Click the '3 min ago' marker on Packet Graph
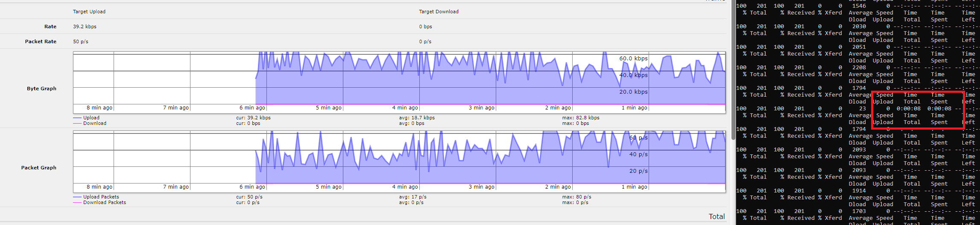 [481, 187]
